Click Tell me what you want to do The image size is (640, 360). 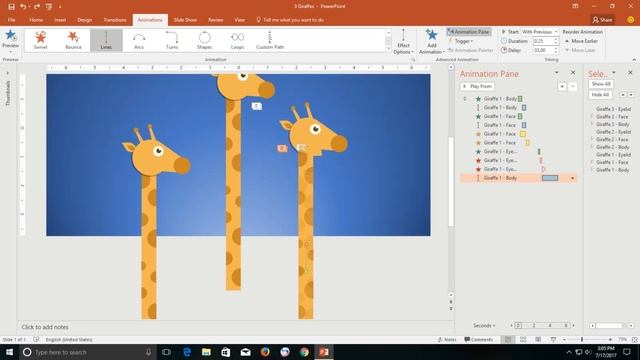click(290, 20)
